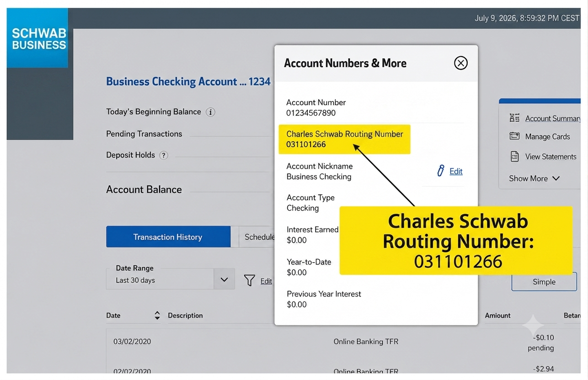This screenshot has width=588, height=380.
Task: Select the account number 01234567890
Action: pos(311,113)
